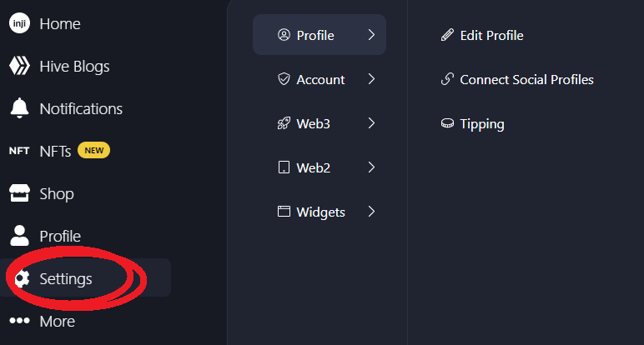Select the Widgets settings category
Viewport: 644px width, 345px height.
coord(319,212)
